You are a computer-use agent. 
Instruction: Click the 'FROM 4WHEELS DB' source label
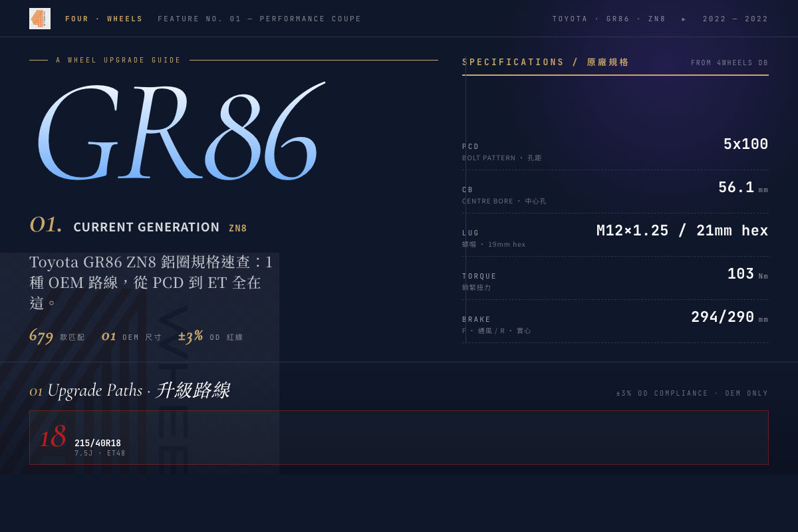[730, 63]
